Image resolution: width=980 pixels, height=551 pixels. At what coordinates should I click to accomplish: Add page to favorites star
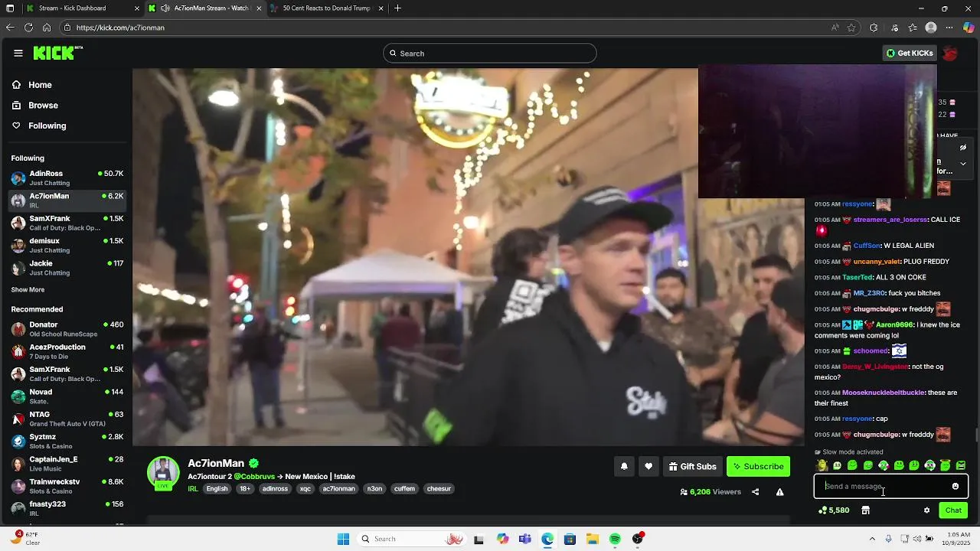point(851,28)
